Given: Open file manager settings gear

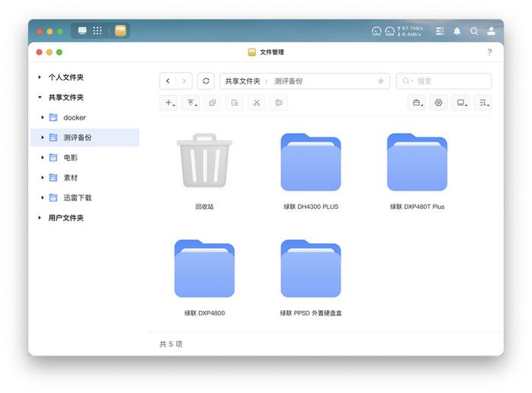Looking at the screenshot, I should (x=439, y=103).
